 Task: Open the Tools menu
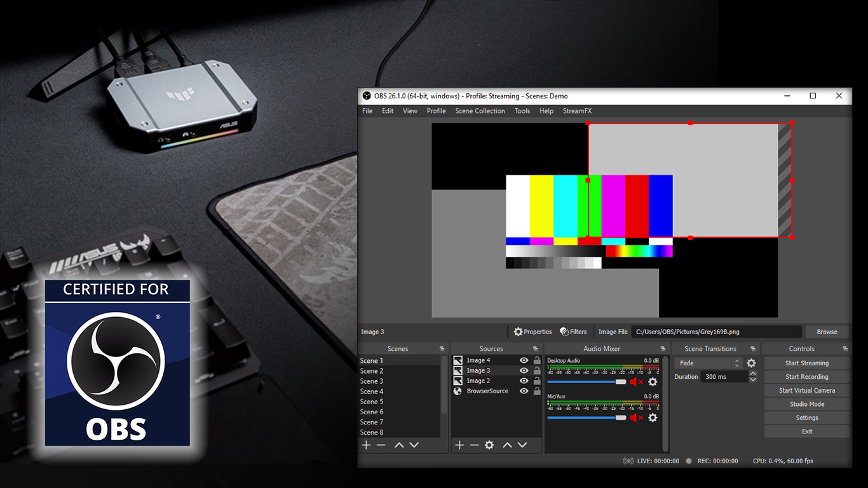(522, 111)
